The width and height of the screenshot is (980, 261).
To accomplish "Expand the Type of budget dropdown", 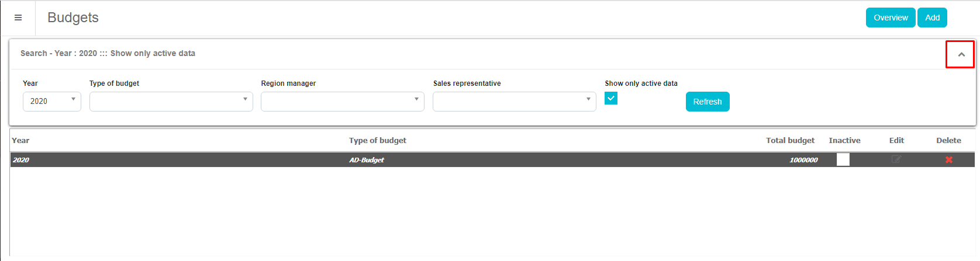I will 171,101.
